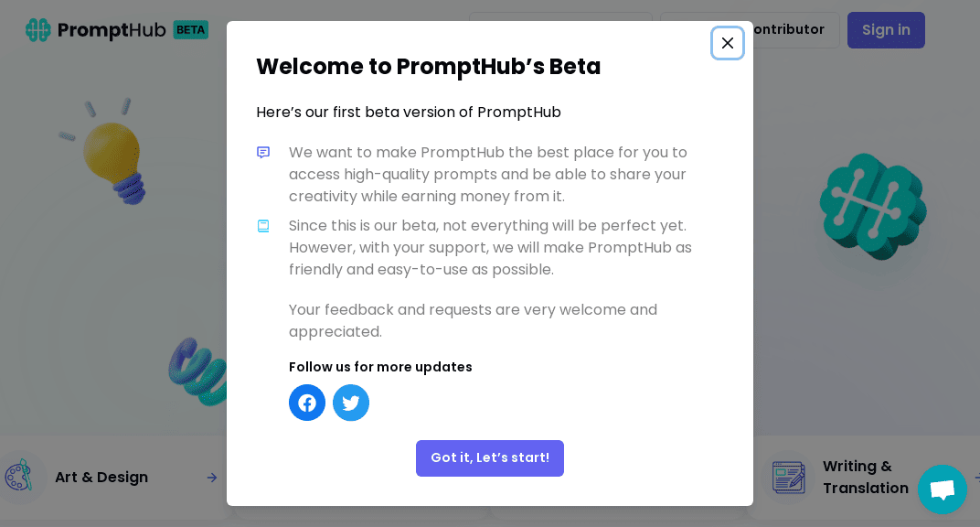Open PromptHub's Twitter via Twitter icon
980x527 pixels.
(351, 403)
